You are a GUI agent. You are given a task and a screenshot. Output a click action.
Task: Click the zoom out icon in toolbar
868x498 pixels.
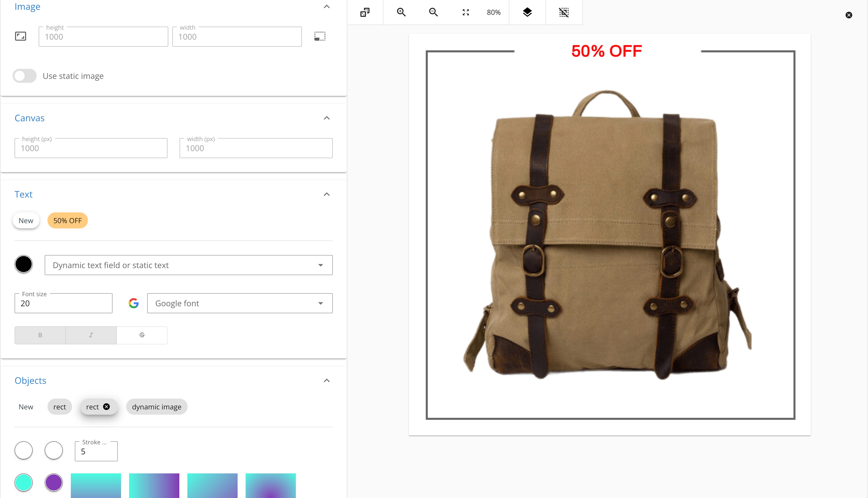433,12
